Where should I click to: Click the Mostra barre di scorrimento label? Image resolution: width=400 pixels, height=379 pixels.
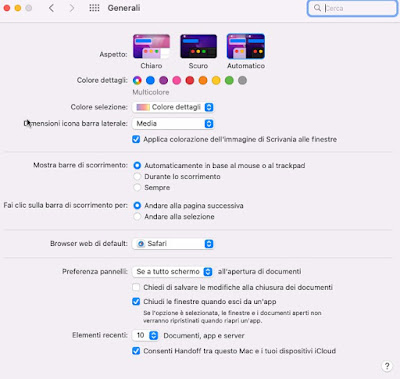(80, 165)
